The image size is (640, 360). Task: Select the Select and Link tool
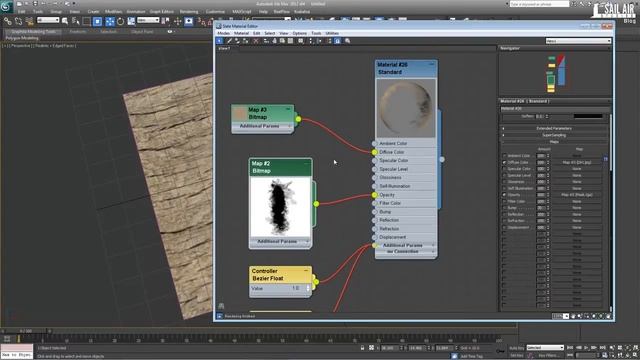coord(7,21)
